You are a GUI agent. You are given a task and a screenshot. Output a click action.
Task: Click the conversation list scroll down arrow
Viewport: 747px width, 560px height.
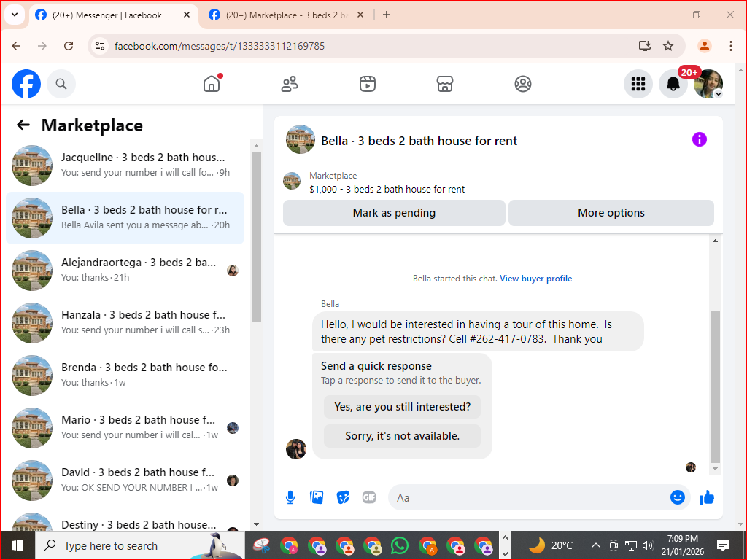pos(256,524)
